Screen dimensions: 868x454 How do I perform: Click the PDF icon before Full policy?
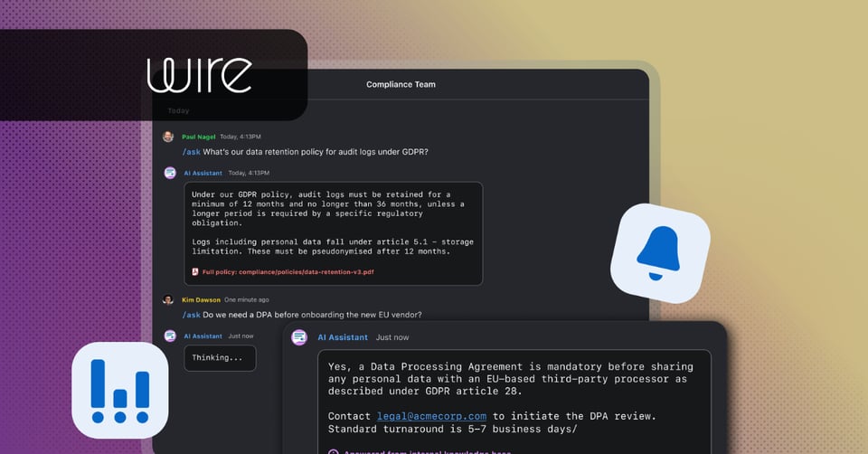(195, 272)
